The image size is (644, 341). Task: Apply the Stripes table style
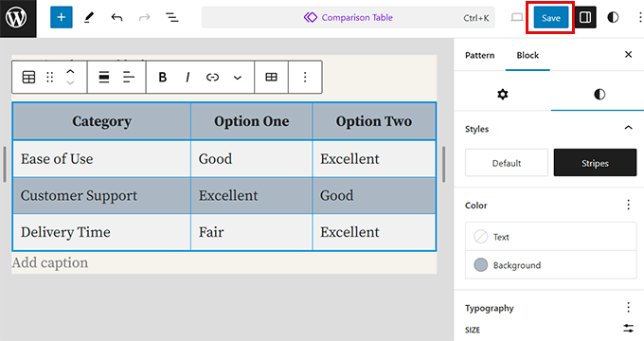[595, 163]
